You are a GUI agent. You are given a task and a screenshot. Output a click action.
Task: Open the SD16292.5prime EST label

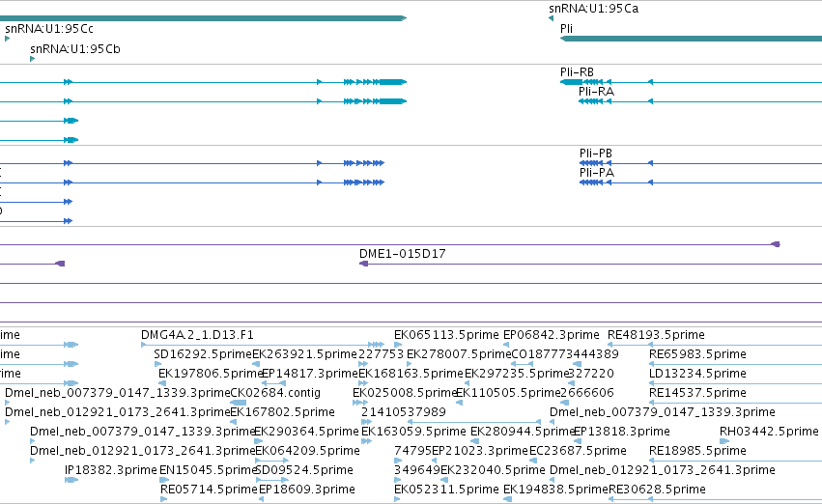[203, 354]
